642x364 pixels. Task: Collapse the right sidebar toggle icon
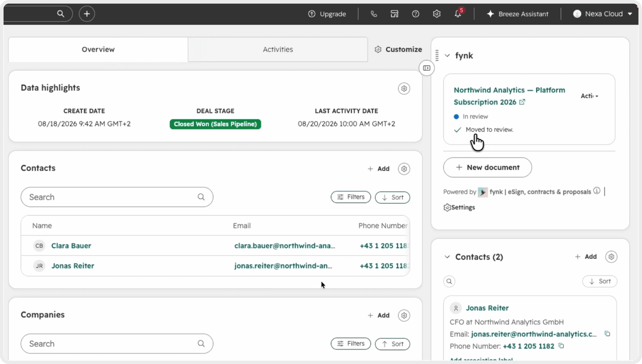(427, 68)
